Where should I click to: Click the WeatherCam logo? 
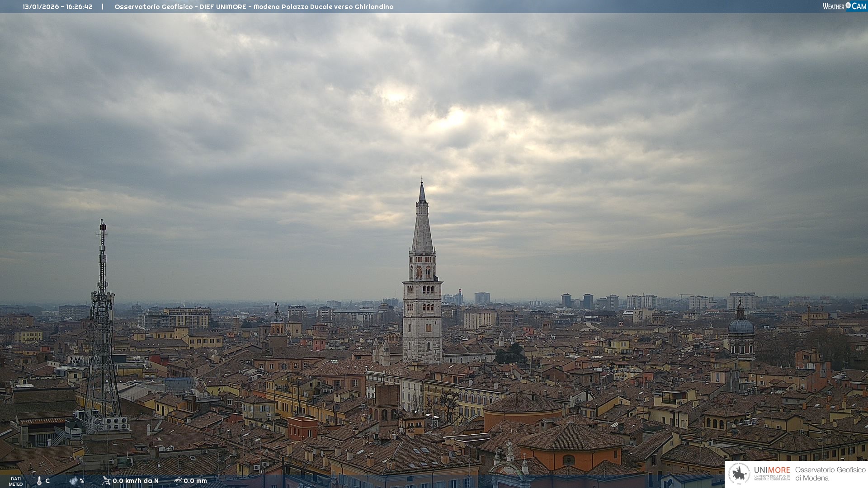click(844, 6)
